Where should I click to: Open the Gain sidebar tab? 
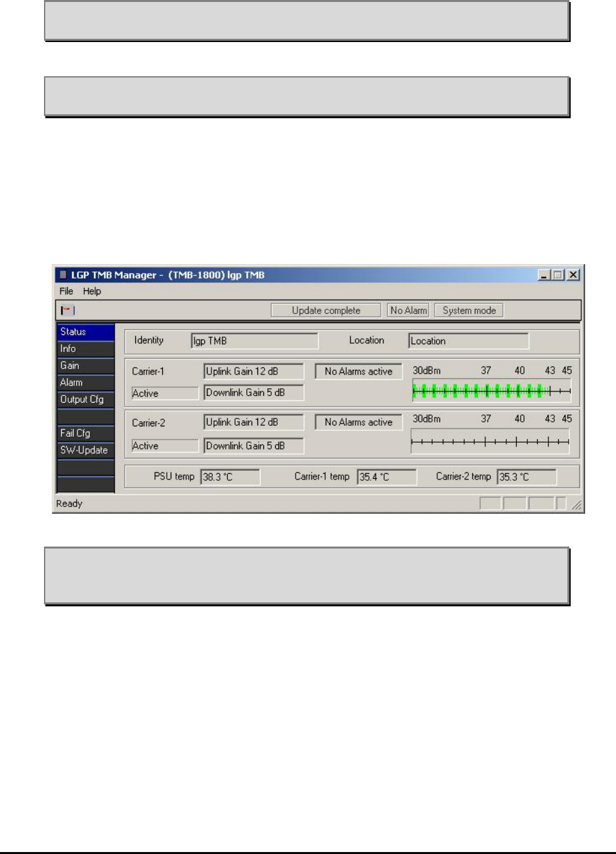86,366
